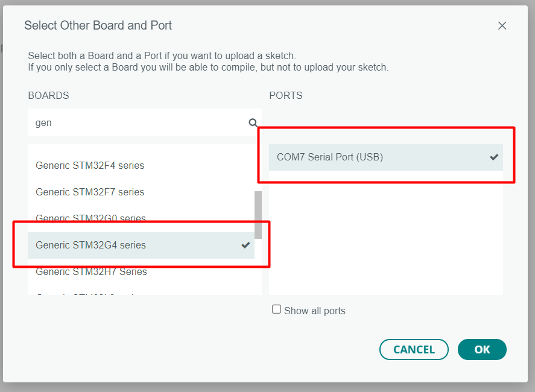
Task: Select the Generic STM32G4 series entry
Action: (x=90, y=245)
